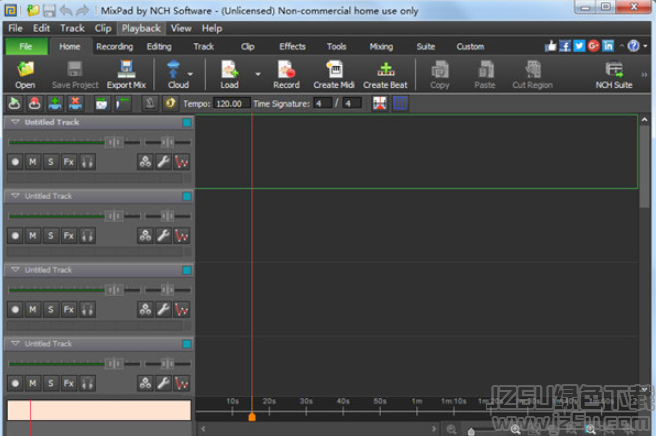Click the wrench icon on the first track
The image size is (656, 436).
click(x=163, y=162)
